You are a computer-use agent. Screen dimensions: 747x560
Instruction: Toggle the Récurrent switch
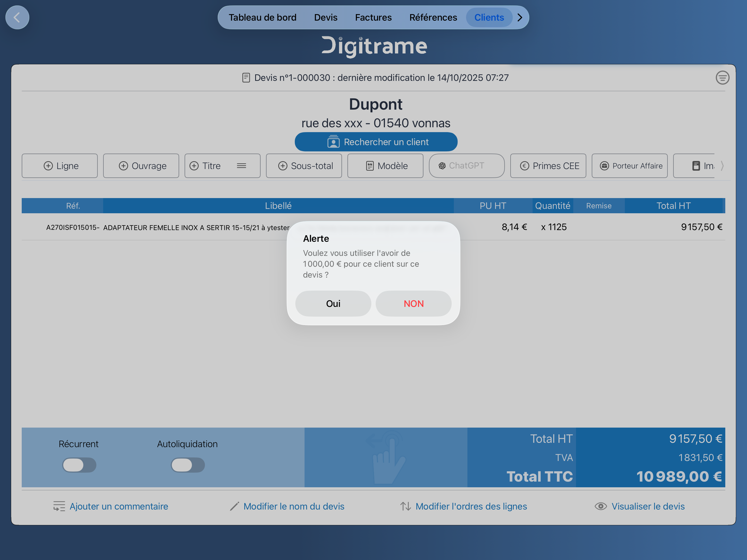(x=79, y=465)
